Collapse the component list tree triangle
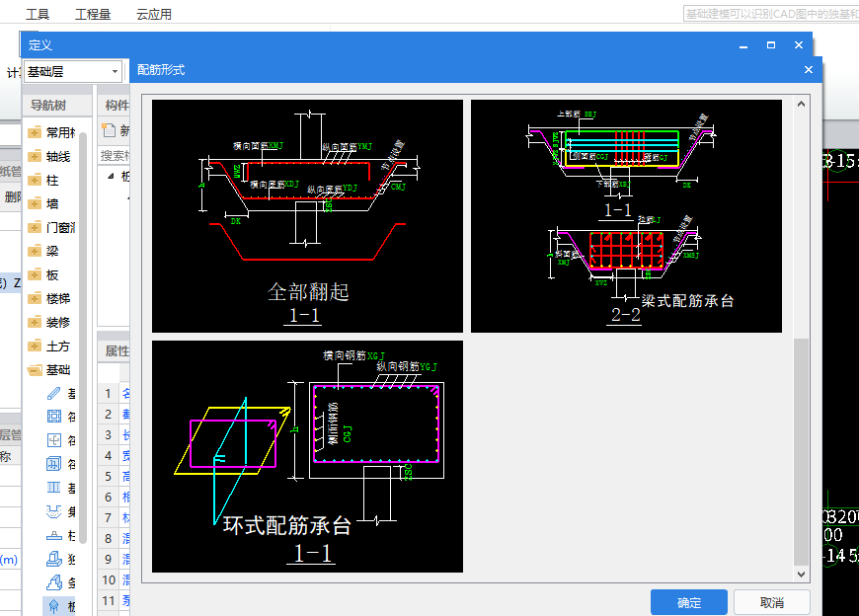 tap(112, 176)
